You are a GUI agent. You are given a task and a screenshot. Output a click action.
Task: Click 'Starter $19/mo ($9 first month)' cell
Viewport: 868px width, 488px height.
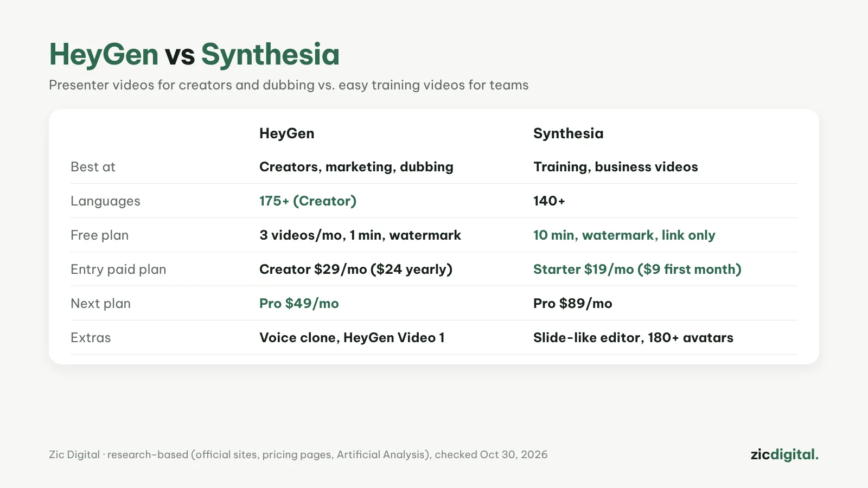[637, 269]
